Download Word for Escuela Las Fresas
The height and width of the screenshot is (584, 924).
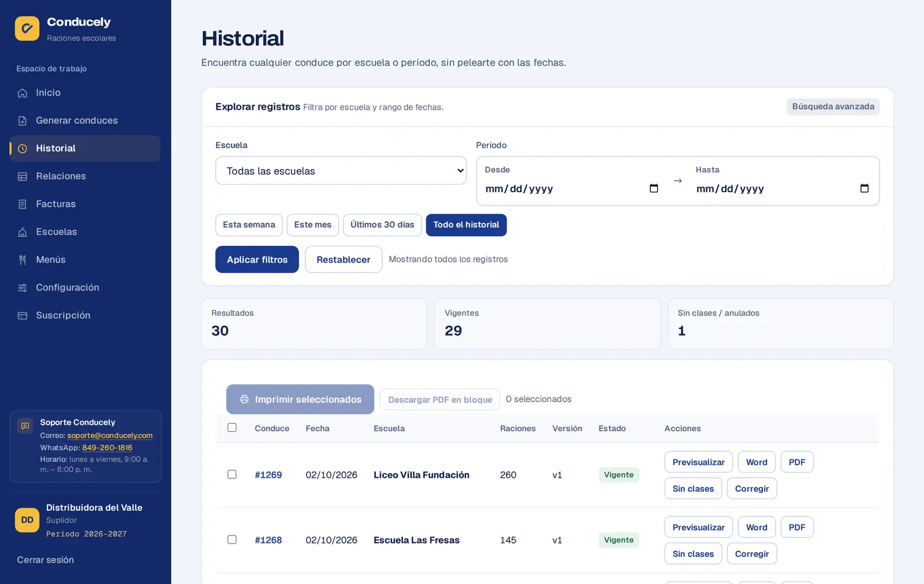click(757, 527)
